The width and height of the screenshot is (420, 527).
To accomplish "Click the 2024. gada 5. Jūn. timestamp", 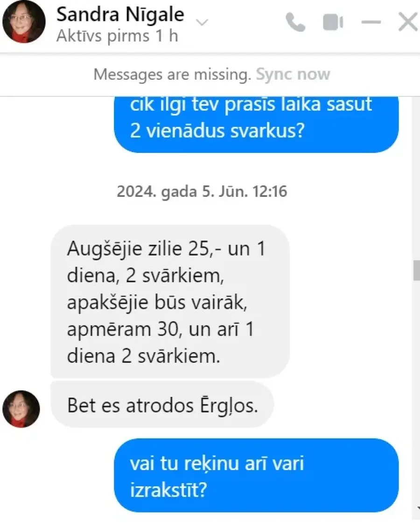I will click(202, 191).
